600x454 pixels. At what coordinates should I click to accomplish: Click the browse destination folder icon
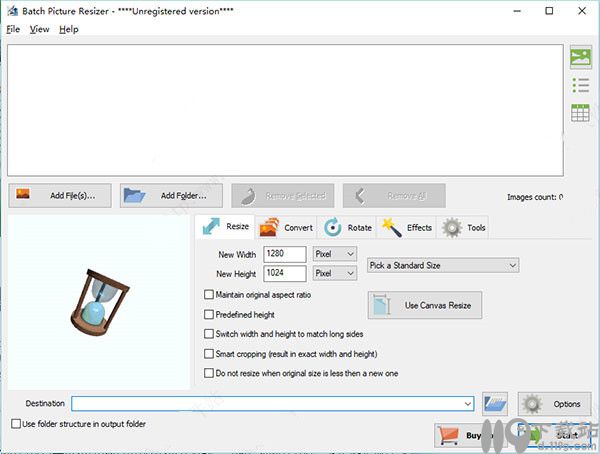(495, 404)
